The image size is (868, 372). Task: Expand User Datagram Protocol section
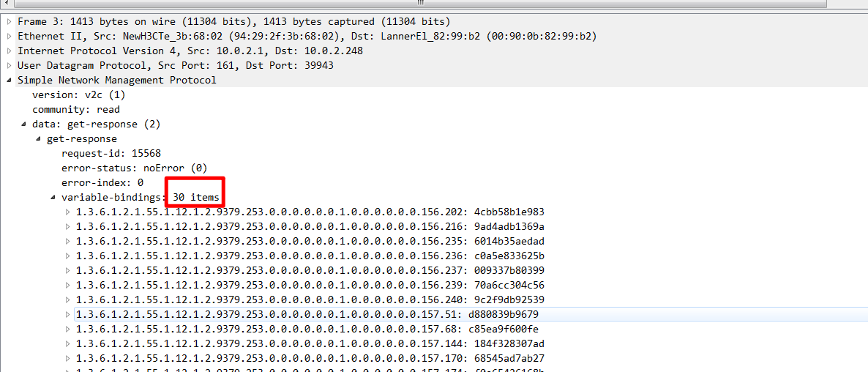(x=9, y=65)
